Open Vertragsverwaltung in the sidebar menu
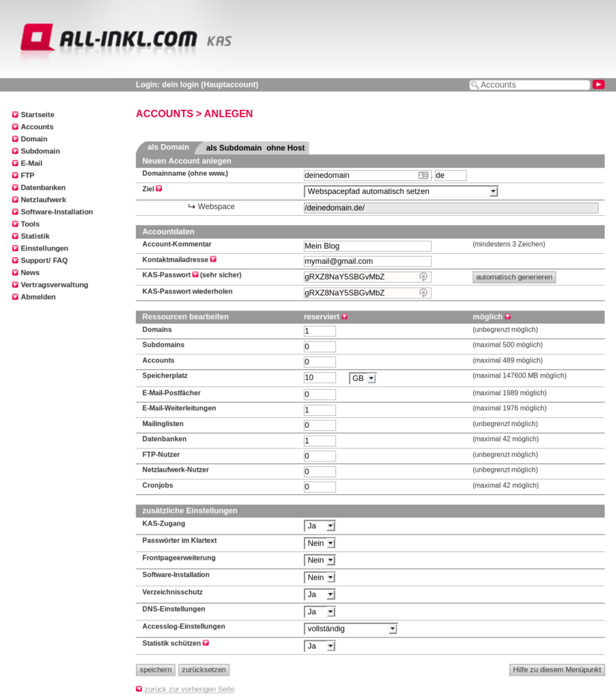616x699 pixels. 54,285
